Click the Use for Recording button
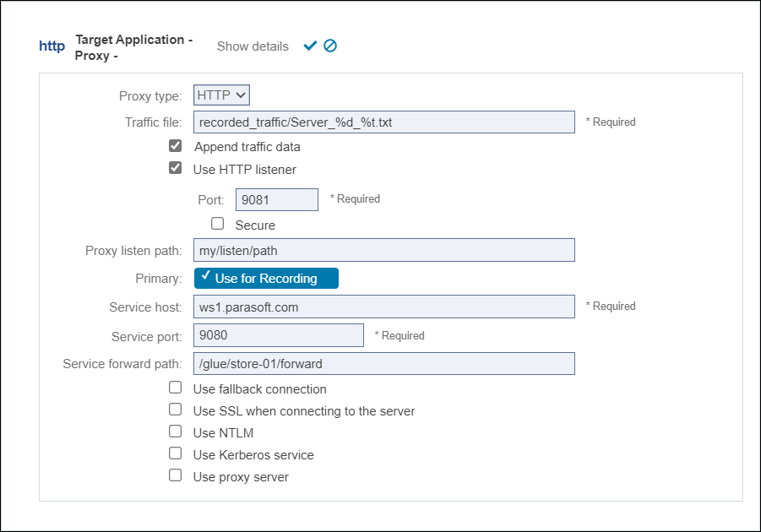 (x=266, y=278)
